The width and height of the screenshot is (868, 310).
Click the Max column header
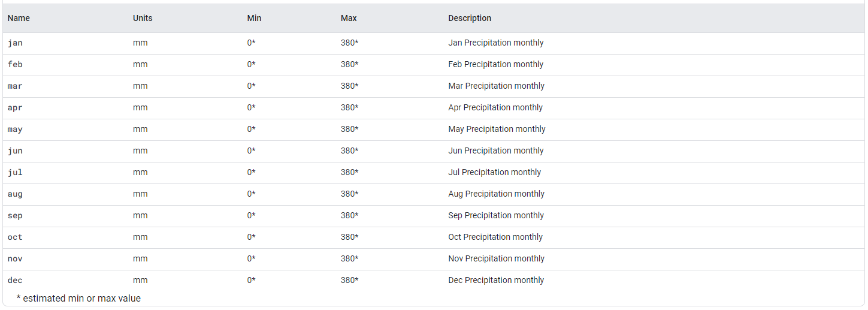[349, 18]
